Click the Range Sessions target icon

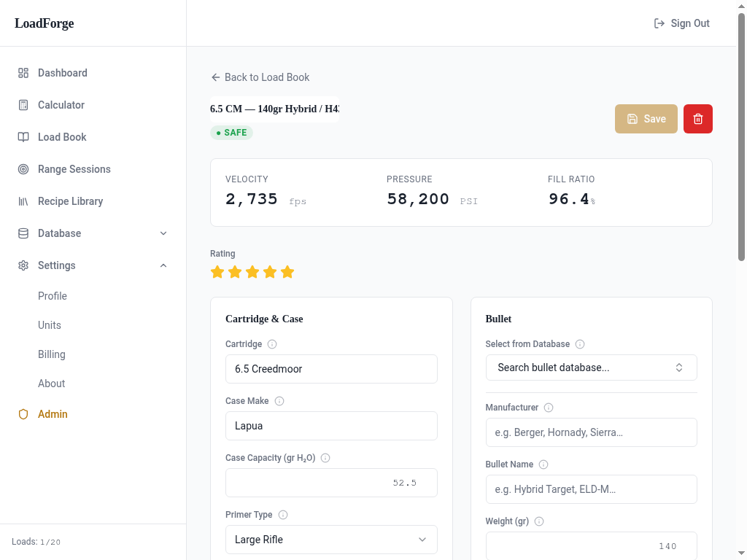click(23, 169)
